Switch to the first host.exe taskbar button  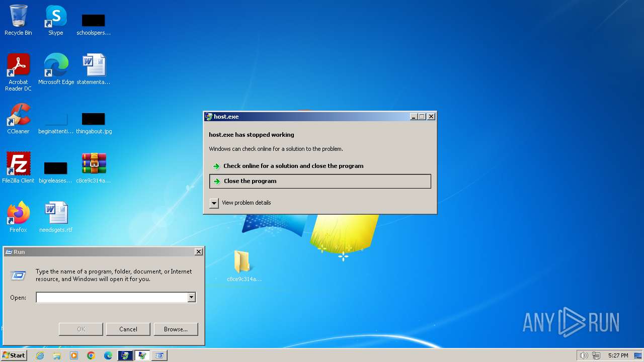(x=125, y=355)
